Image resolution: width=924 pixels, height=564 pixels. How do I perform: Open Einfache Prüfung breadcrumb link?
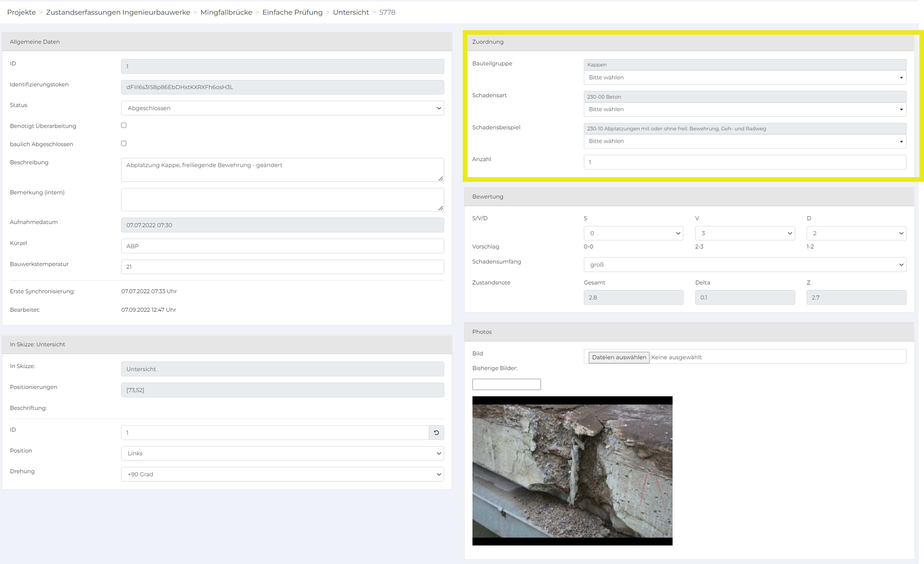point(292,12)
